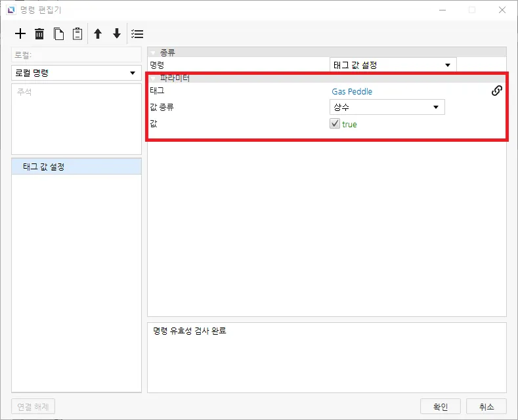The width and height of the screenshot is (518, 420).
Task: Close the 명령 편집기 window
Action: [x=501, y=10]
